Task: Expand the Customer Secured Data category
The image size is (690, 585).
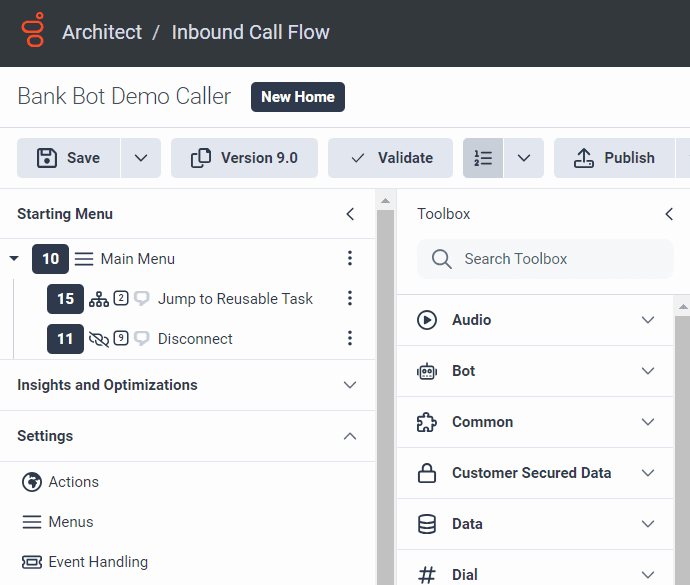Action: point(648,473)
